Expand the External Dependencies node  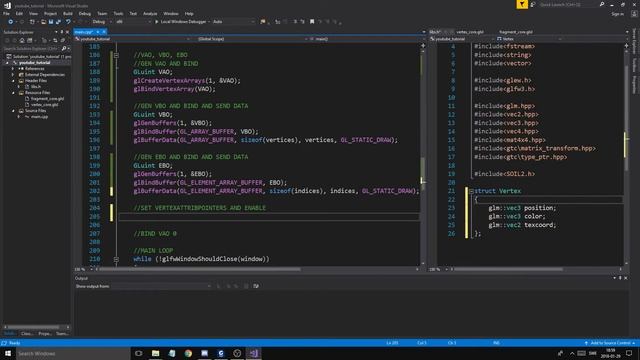13,75
